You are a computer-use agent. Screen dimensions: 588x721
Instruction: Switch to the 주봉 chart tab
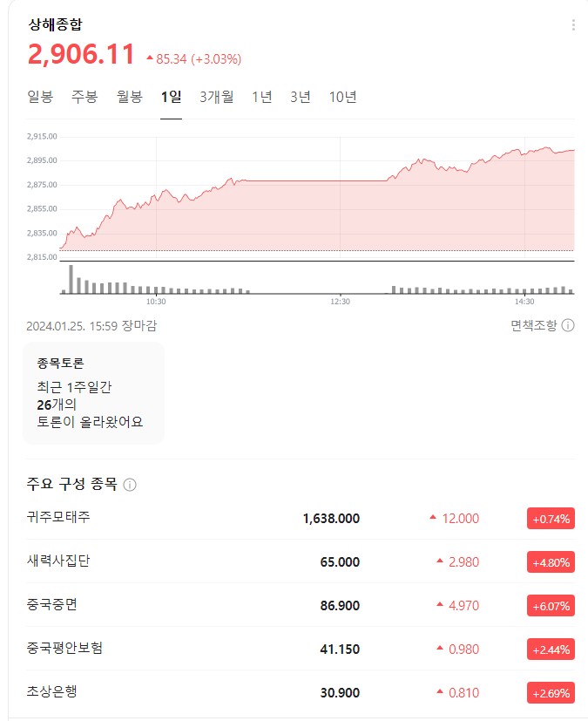pos(83,97)
